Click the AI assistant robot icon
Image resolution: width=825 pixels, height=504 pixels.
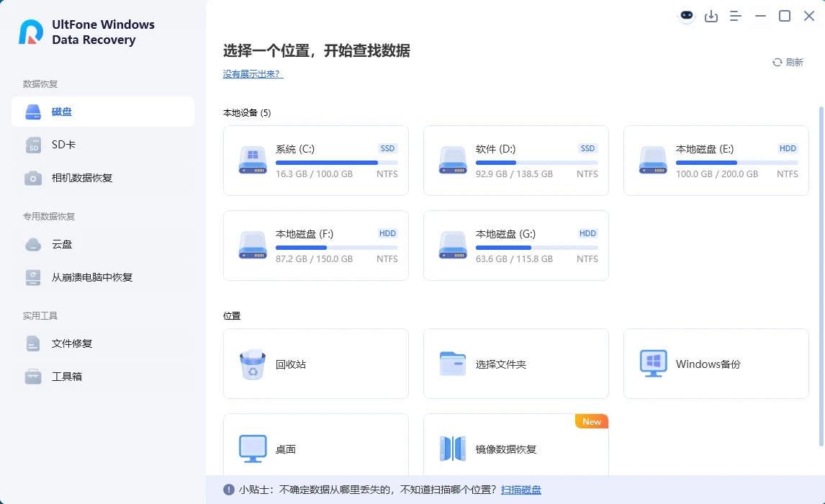[687, 15]
